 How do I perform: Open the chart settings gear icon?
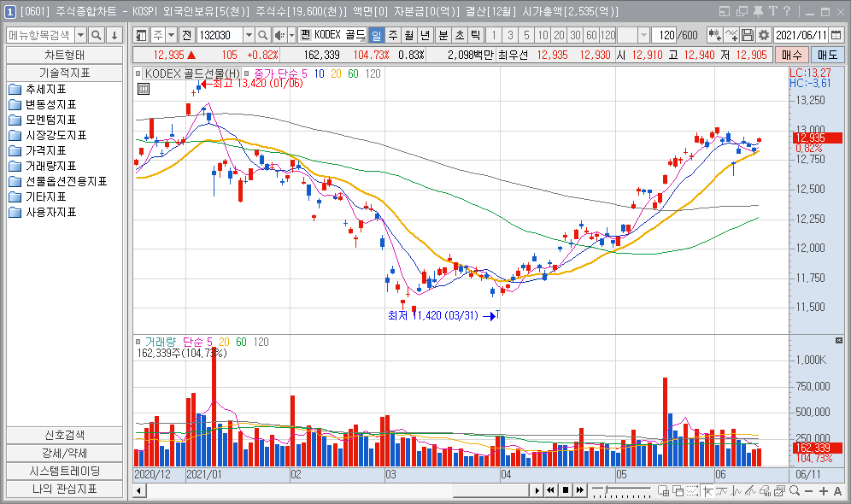[x=764, y=35]
